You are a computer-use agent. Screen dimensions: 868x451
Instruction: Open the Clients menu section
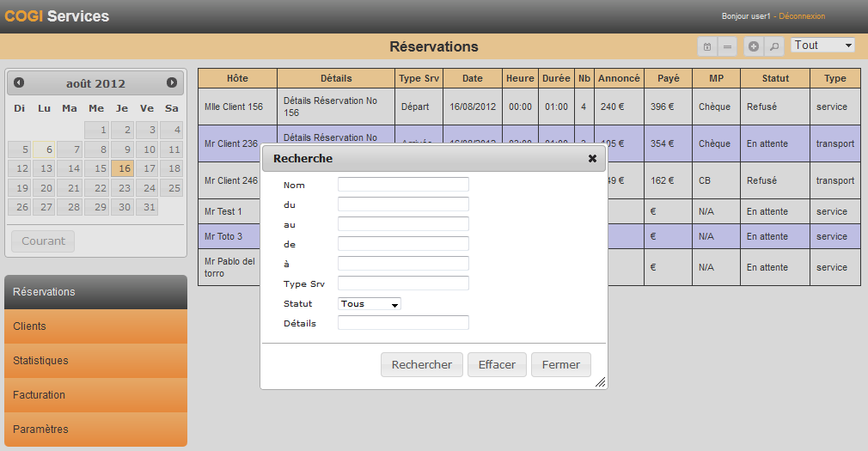point(95,326)
